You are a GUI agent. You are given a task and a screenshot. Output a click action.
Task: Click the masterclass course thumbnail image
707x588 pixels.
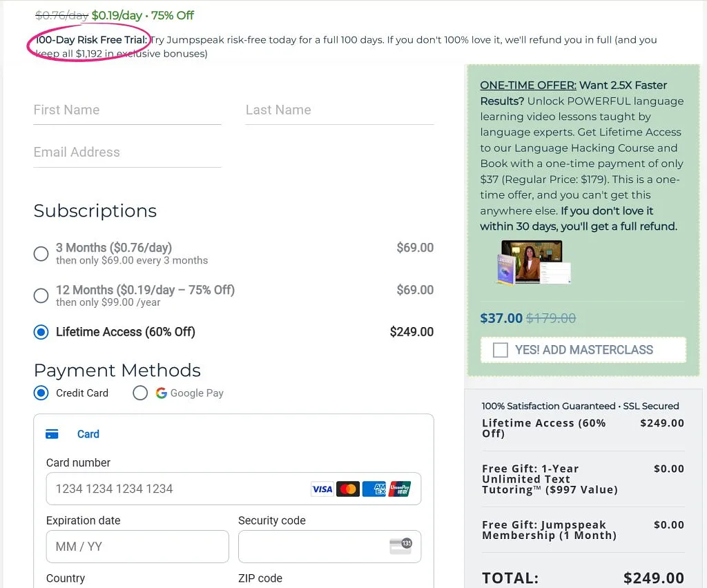533,262
